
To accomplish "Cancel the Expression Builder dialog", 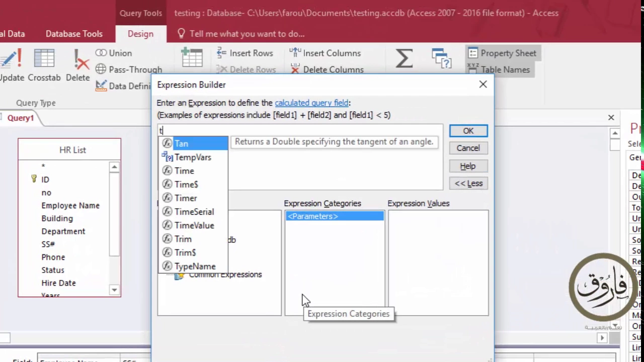I will [x=468, y=148].
